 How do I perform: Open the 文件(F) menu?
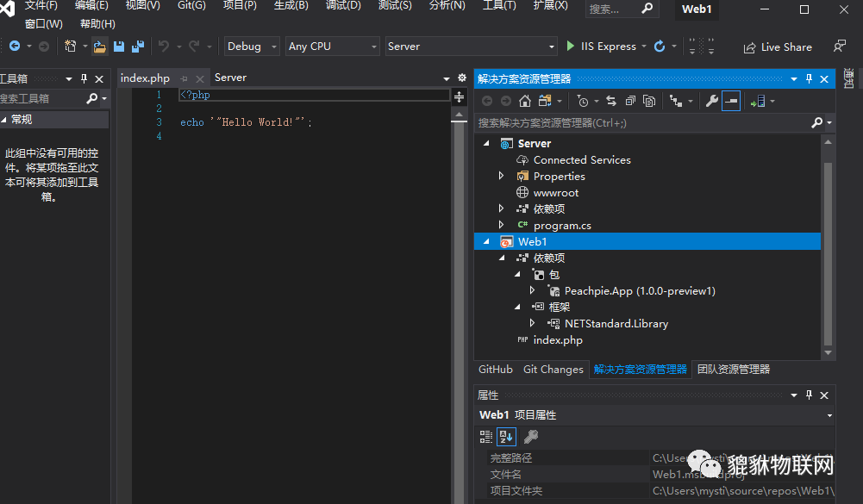[x=41, y=5]
